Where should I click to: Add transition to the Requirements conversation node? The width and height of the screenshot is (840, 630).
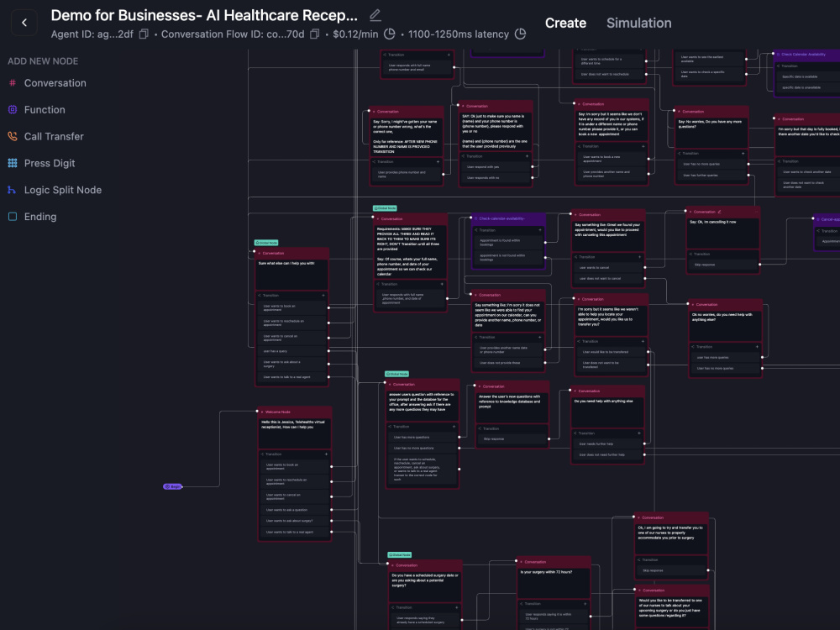pos(442,284)
